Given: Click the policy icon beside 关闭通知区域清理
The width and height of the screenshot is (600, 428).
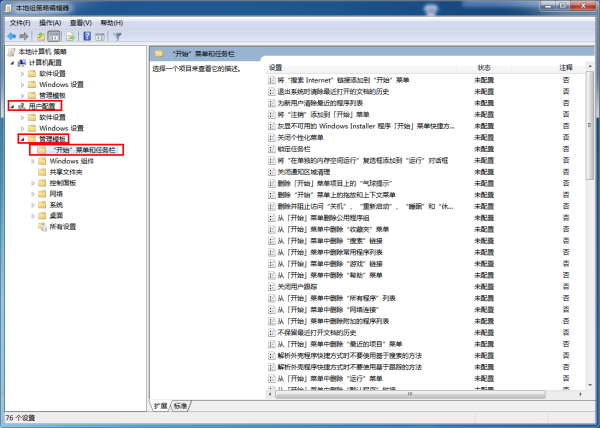Looking at the screenshot, I should 272,172.
